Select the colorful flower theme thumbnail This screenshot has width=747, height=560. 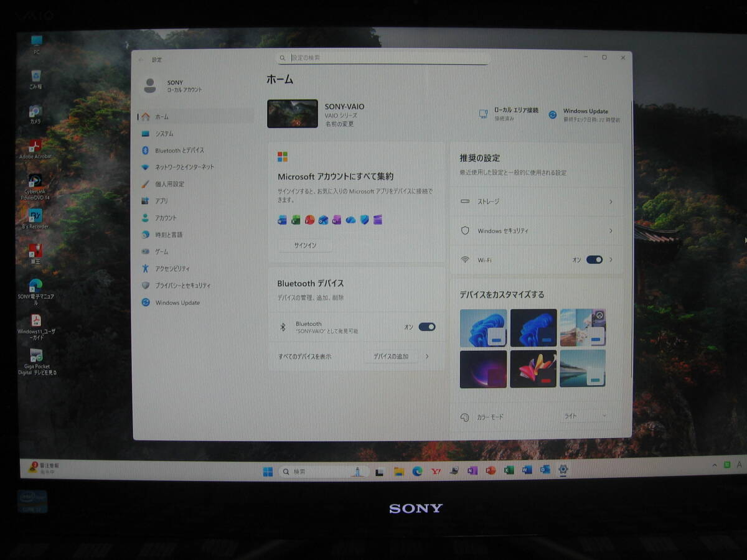point(533,369)
